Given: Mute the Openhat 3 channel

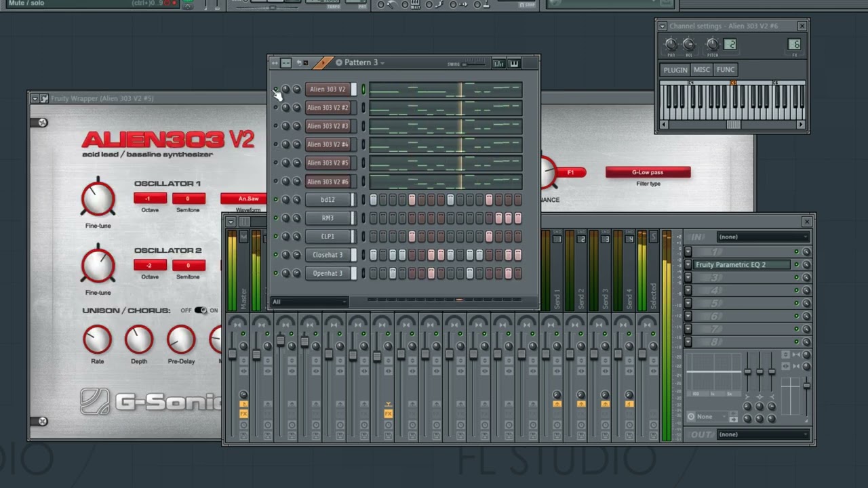Looking at the screenshot, I should [275, 273].
